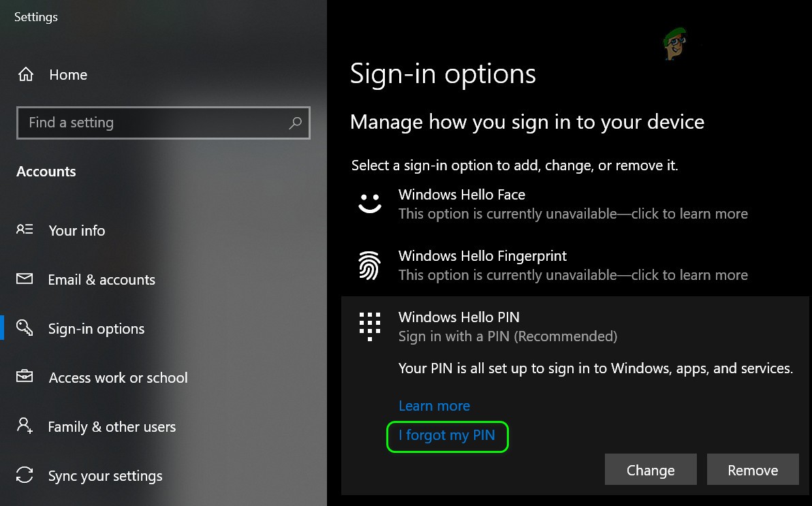Open the Learn more link
Screen dimensions: 812x506
(x=434, y=405)
